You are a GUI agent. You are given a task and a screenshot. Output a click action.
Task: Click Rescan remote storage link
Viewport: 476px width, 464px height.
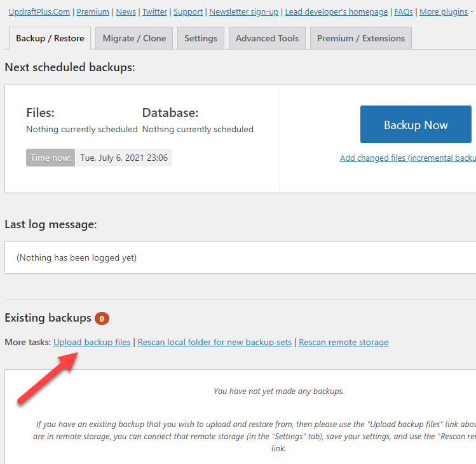coord(343,342)
